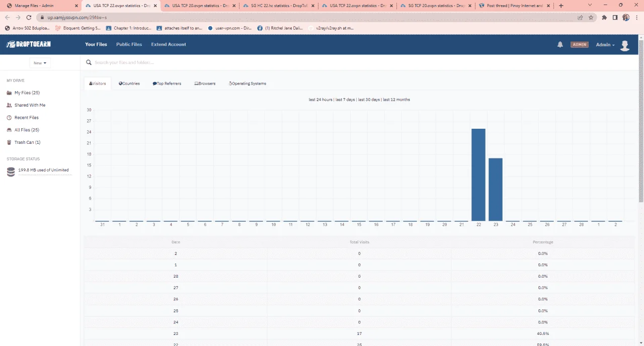Open the Operating Systems tab
The width and height of the screenshot is (644, 346).
(248, 83)
